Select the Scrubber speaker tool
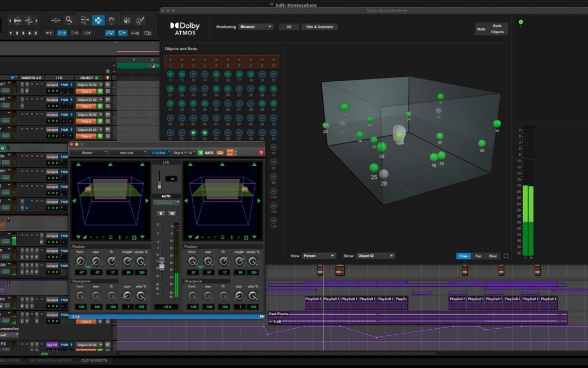Screen dimensions: 588x368 tap(127, 20)
